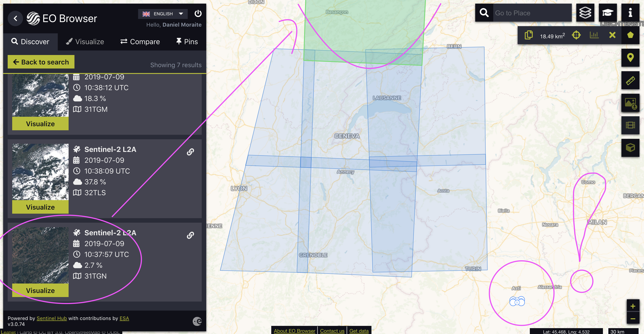Select the ENGLISH language dropdown

[163, 14]
